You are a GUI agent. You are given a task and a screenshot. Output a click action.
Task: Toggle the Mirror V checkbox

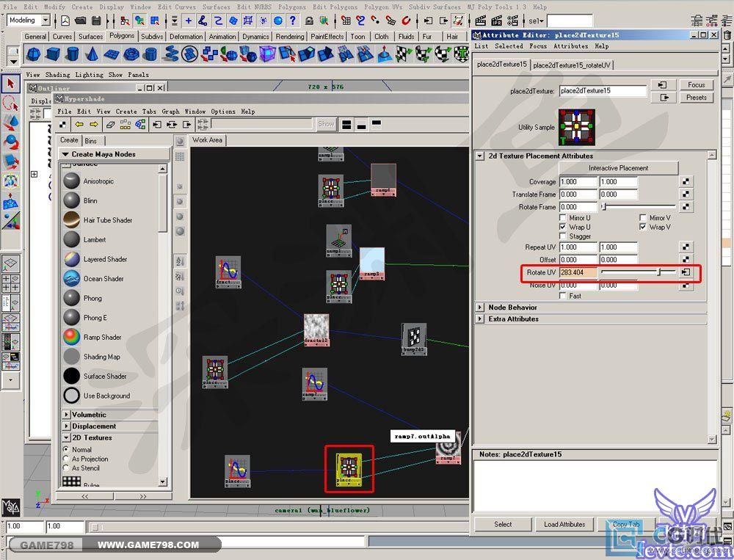tap(643, 218)
